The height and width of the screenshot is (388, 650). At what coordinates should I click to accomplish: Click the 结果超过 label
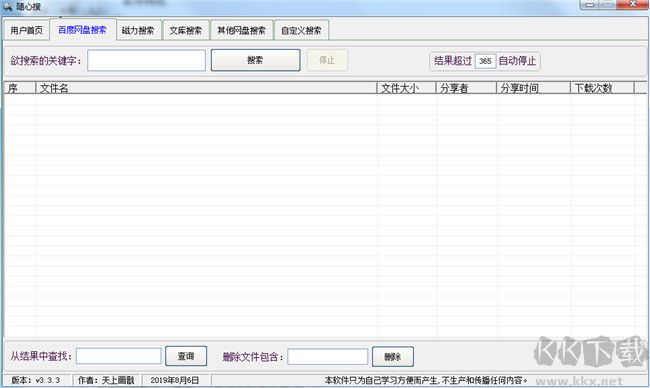pyautogui.click(x=453, y=61)
